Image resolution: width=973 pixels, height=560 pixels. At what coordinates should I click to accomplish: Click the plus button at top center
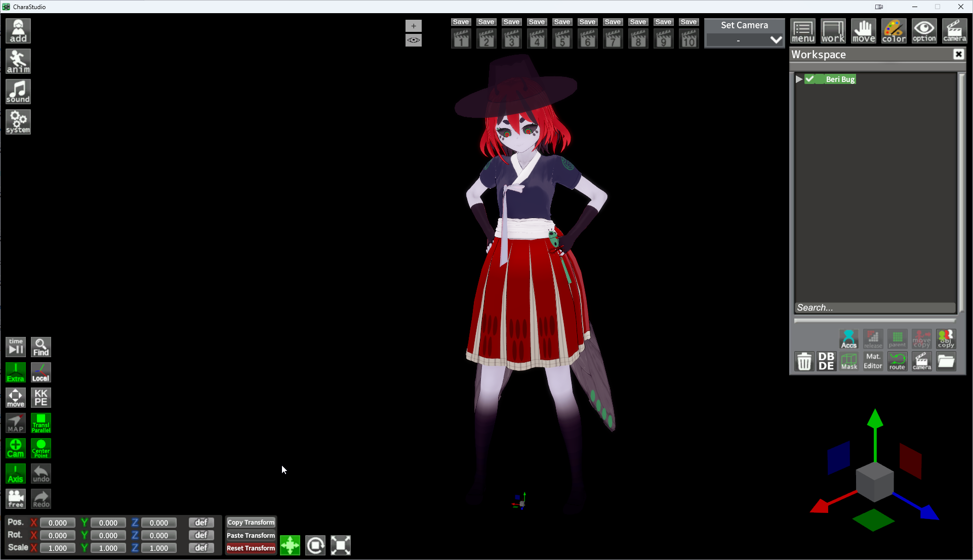(x=414, y=26)
